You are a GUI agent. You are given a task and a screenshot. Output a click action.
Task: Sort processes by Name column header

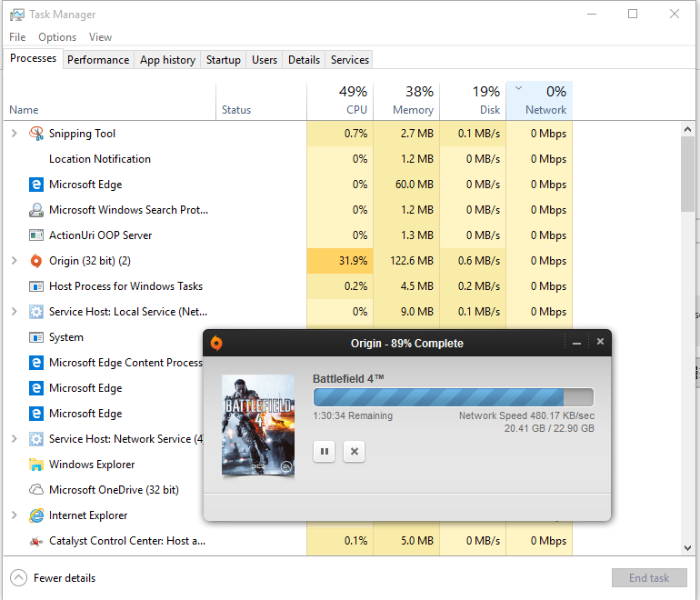coord(110,101)
